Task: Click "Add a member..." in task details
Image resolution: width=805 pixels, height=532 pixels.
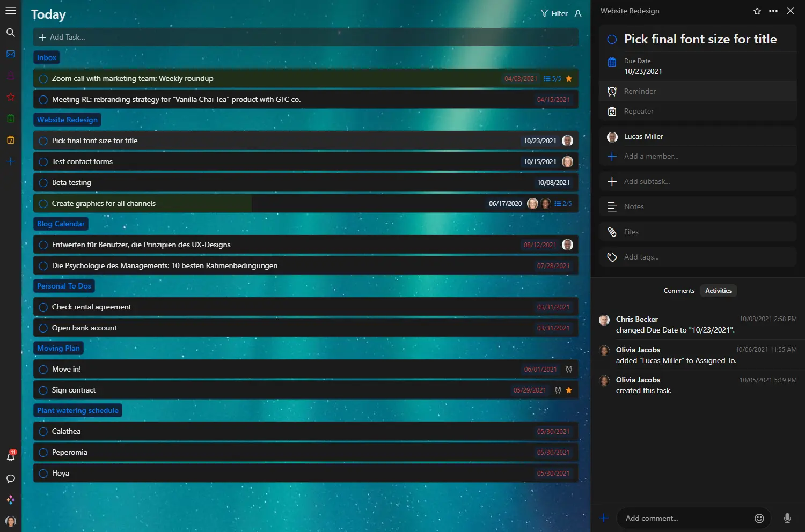Action: [x=651, y=156]
